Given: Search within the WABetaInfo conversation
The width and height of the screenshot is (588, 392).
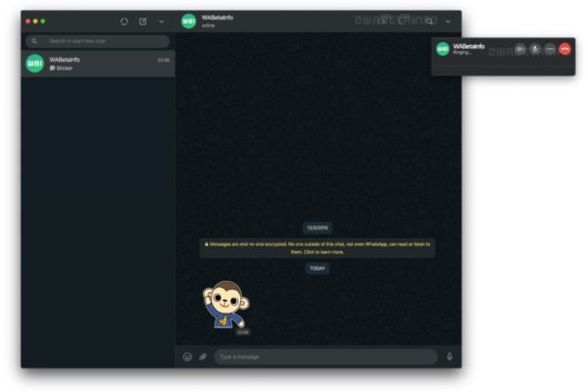Looking at the screenshot, I should point(430,22).
